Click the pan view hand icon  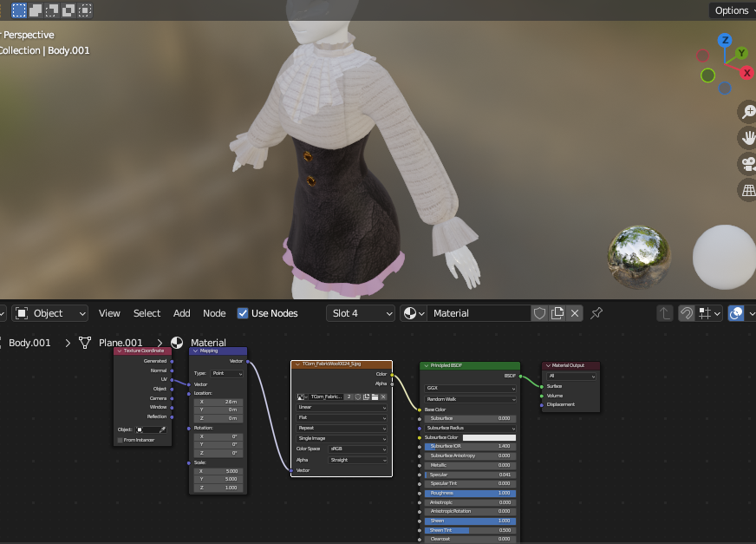[748, 138]
